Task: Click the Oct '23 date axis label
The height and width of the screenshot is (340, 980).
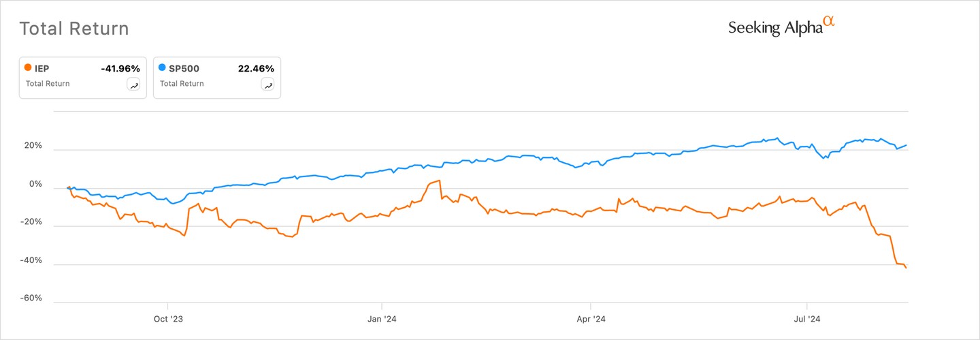Action: coord(169,318)
